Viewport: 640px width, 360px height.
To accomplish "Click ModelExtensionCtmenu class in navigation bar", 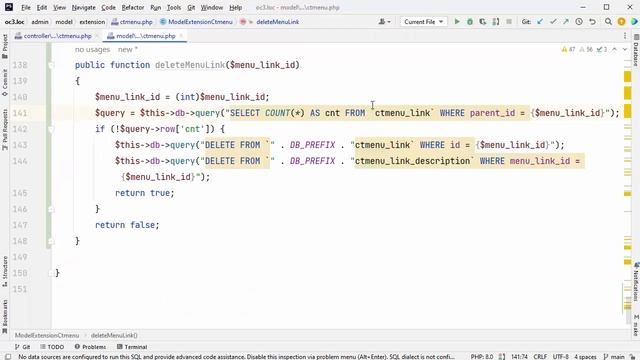I will [196, 22].
